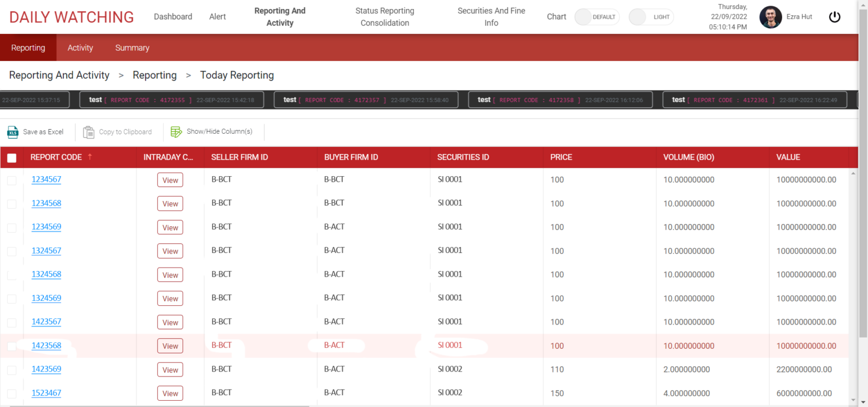Tick the checkbox for report 1234567
This screenshot has width=868, height=407.
(12, 180)
